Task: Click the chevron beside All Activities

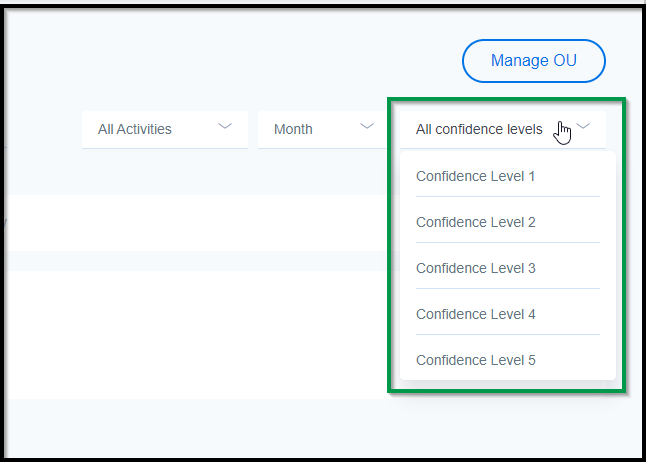Action: tap(225, 126)
